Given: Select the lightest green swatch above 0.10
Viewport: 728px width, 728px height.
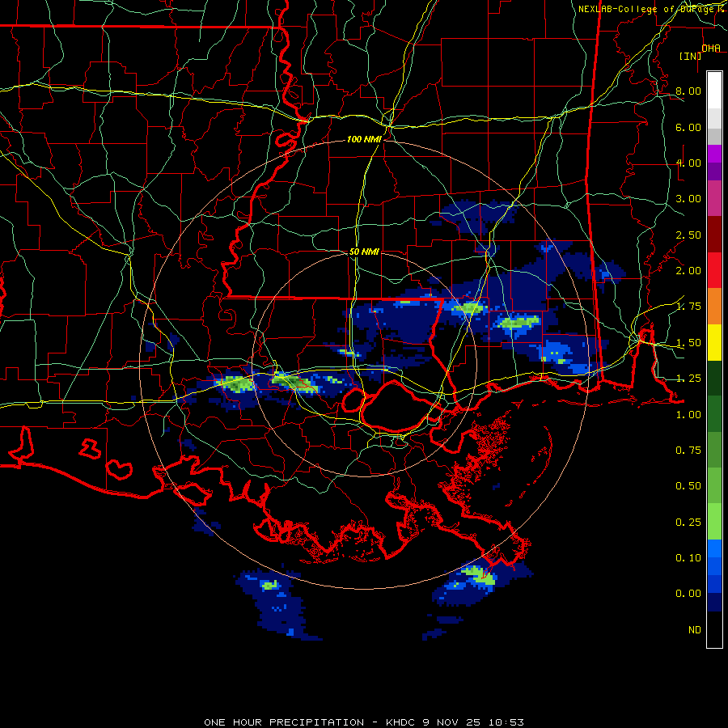Looking at the screenshot, I should click(714, 522).
